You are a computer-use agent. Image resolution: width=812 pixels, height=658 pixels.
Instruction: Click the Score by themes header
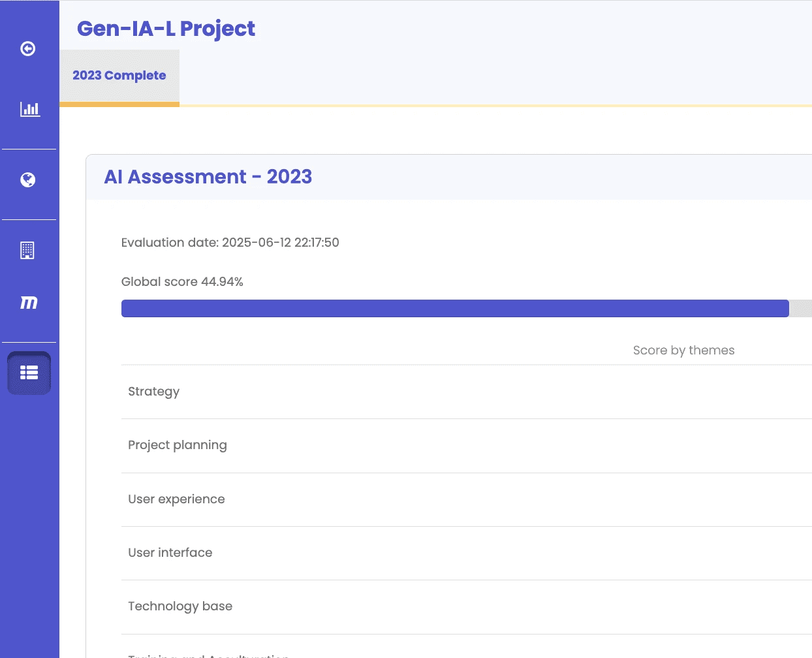[x=683, y=351]
